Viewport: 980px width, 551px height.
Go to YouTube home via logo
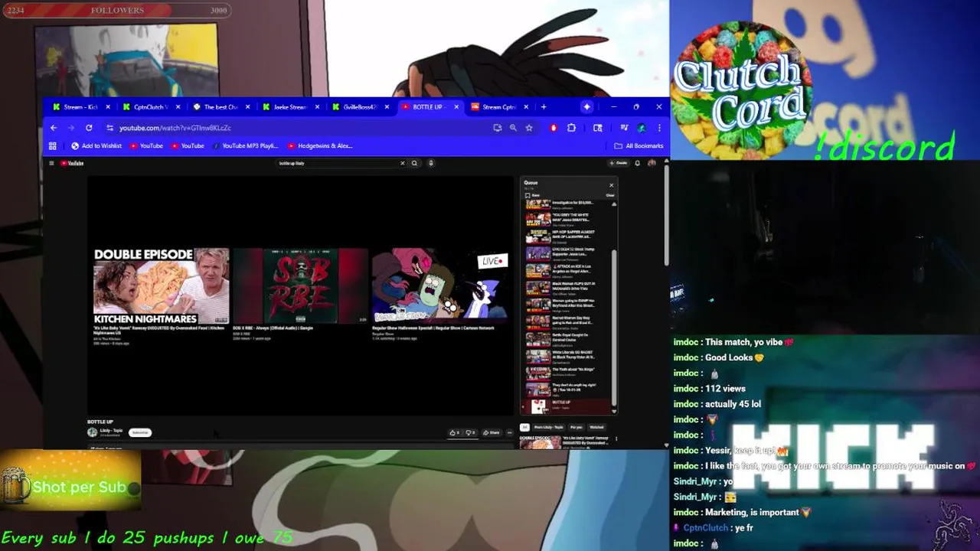pyautogui.click(x=72, y=163)
